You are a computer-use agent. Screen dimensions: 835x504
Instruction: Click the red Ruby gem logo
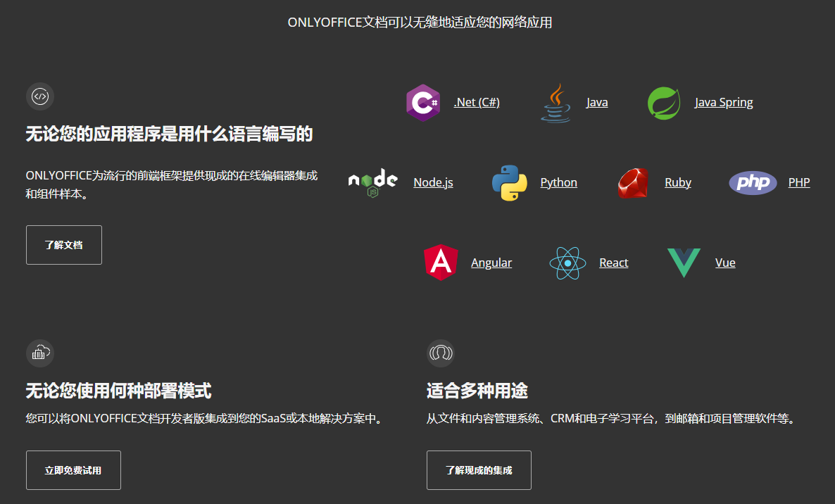(x=633, y=182)
